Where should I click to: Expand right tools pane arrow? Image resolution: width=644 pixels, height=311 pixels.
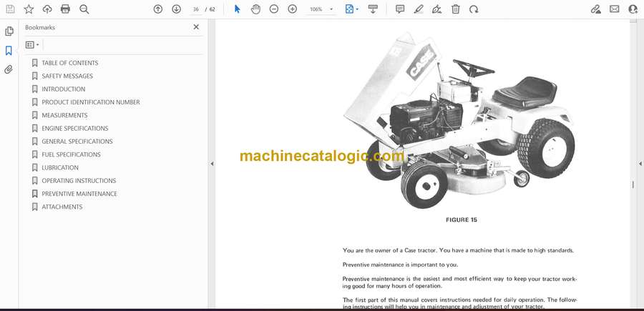(640, 164)
